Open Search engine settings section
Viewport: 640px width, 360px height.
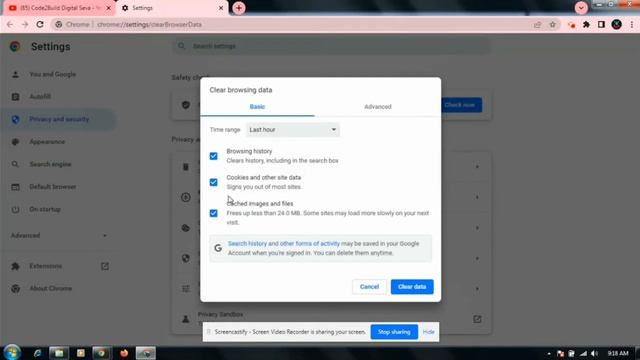point(50,164)
